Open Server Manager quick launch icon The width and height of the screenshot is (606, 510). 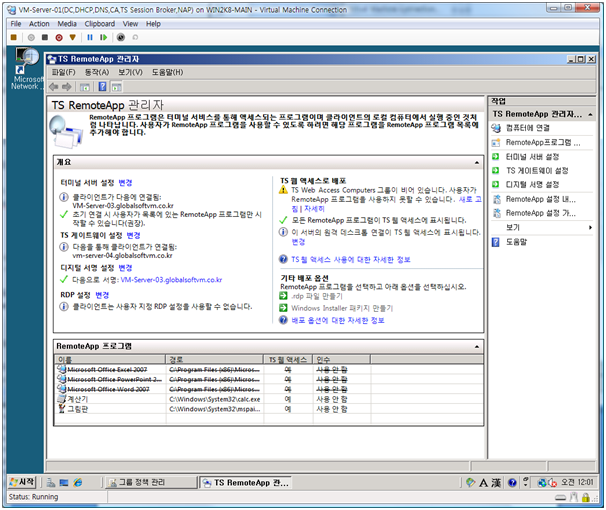(x=51, y=483)
